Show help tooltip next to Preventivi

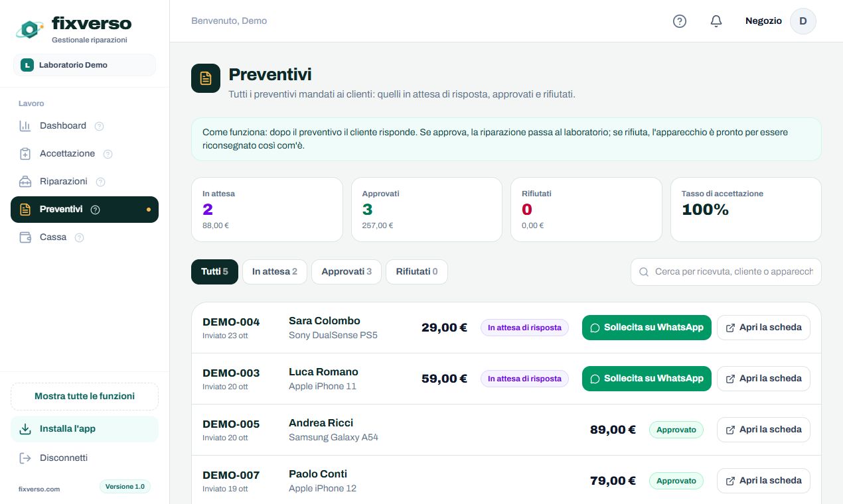[x=95, y=210]
